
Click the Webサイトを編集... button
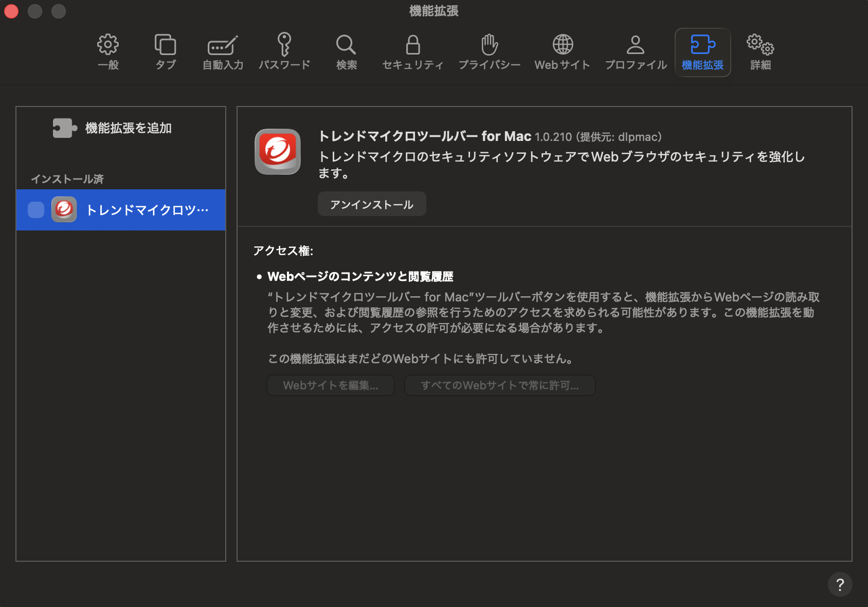click(x=331, y=385)
